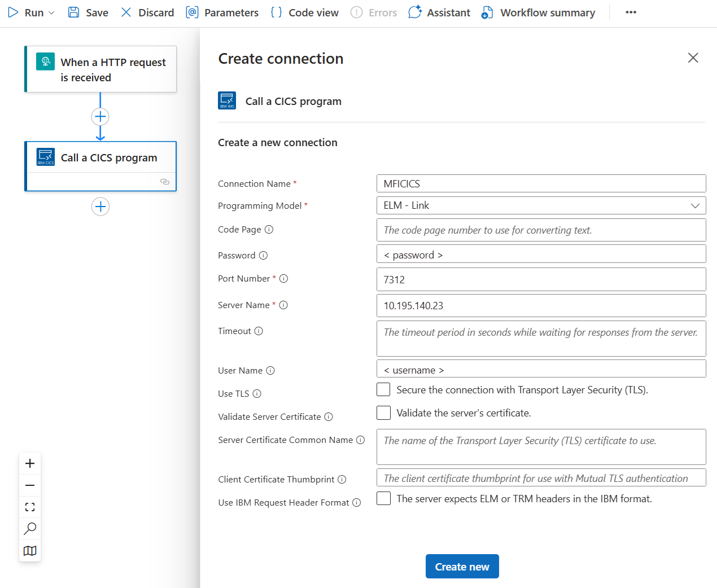Enable Use TLS for the connection
The height and width of the screenshot is (588, 717).
pyautogui.click(x=383, y=389)
